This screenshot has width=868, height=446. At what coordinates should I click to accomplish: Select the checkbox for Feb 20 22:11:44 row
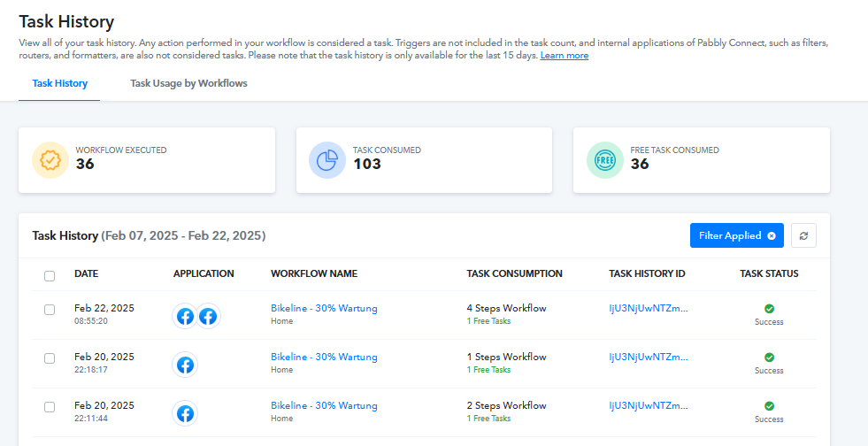pos(50,407)
